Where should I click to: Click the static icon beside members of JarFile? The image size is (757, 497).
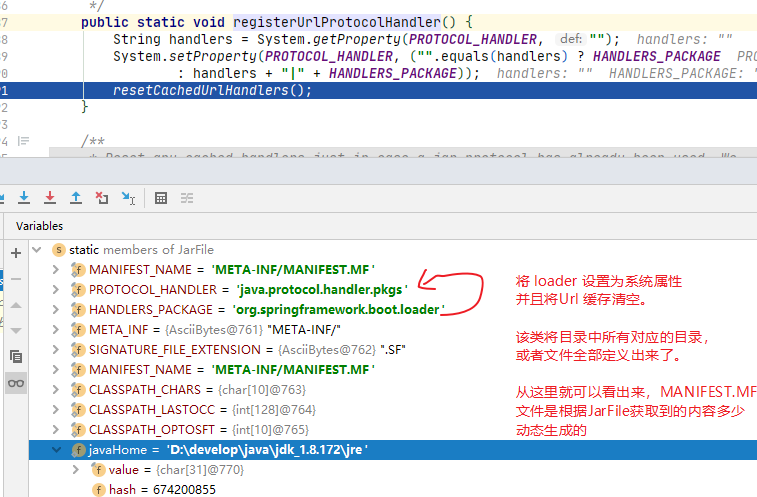pos(58,250)
